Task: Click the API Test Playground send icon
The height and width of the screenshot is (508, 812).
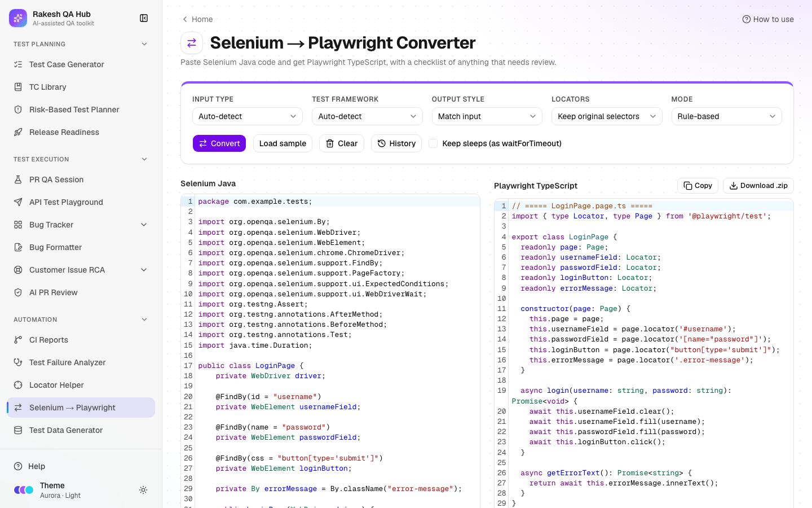Action: (18, 202)
